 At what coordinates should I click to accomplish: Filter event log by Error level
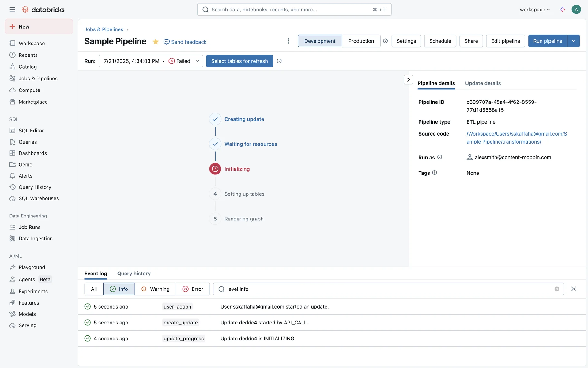pos(193,289)
